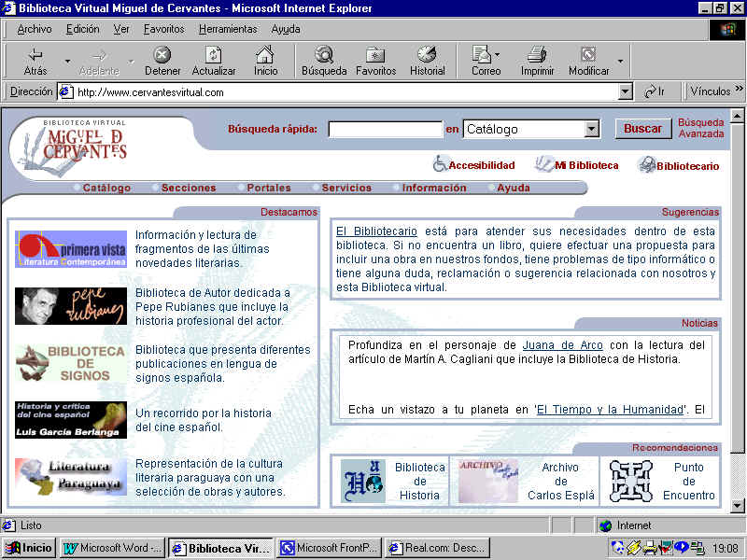Go back with the Atrás toolbar button
The height and width of the screenshot is (560, 747).
coord(35,62)
